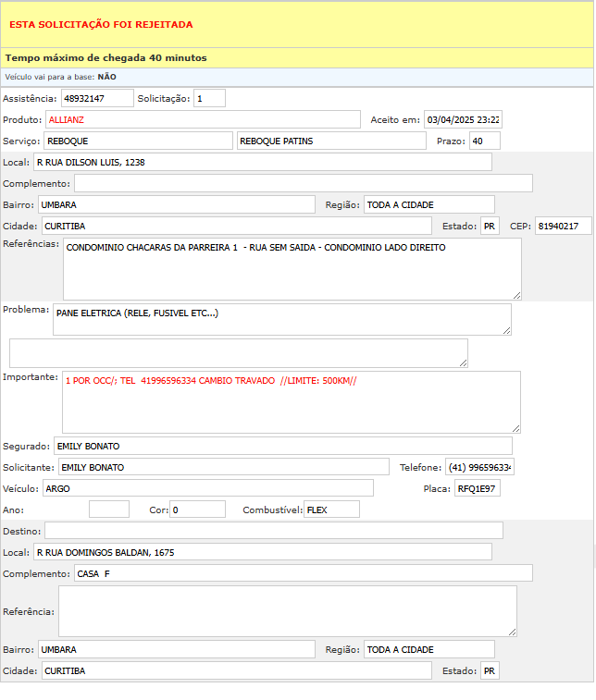The image size is (596, 700).
Task: Click the Local field with R RUA DILSON LUIS
Action: [262, 162]
